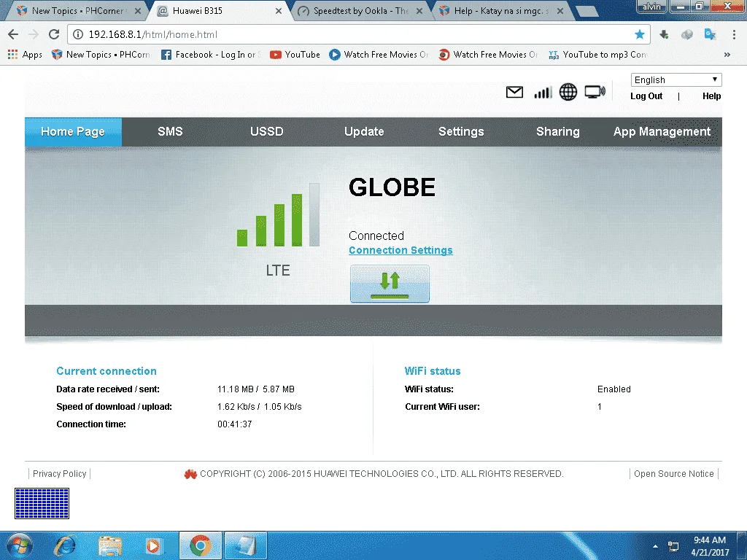The height and width of the screenshot is (560, 747).
Task: Click the Connection Settings link
Action: click(400, 251)
